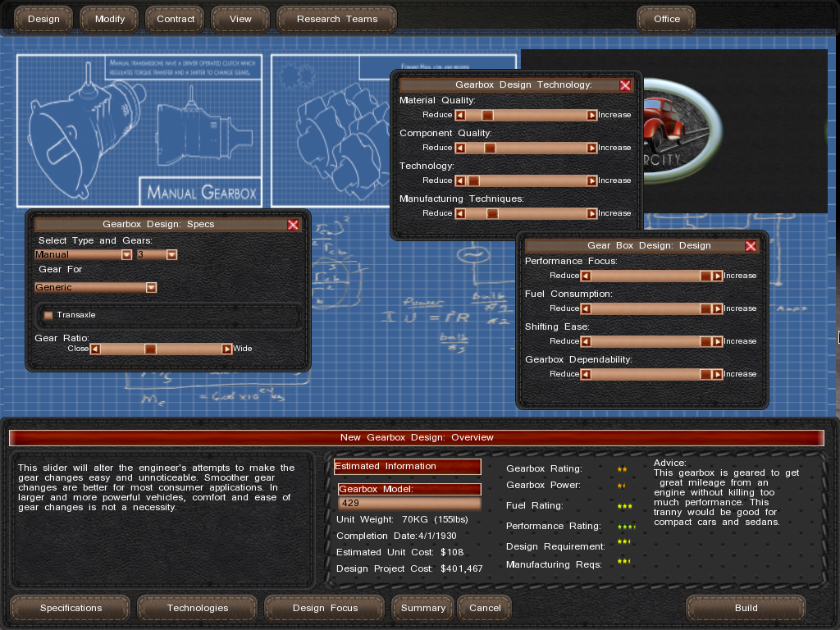Expand the number of gears dropdown
This screenshot has height=630, width=840.
tap(171, 255)
